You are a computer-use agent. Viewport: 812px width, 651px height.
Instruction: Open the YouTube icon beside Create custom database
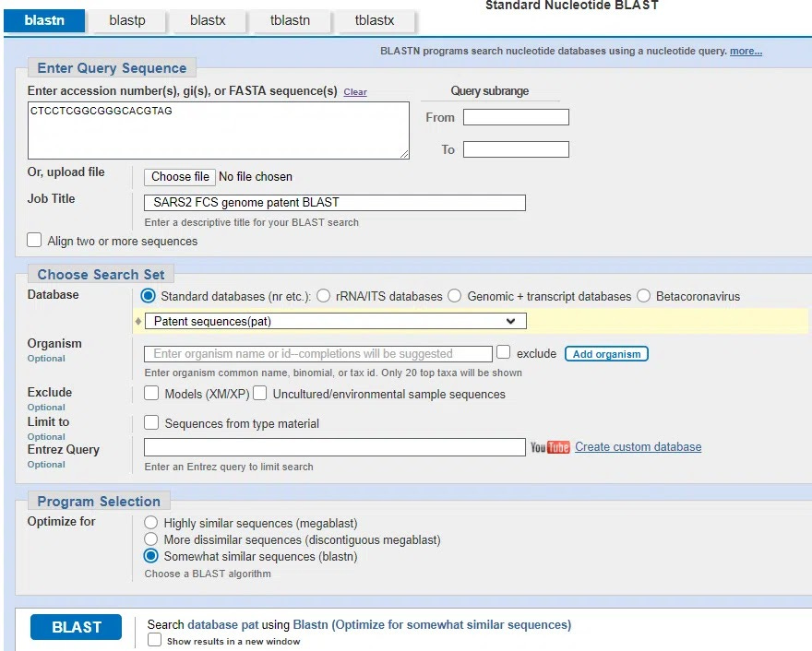(x=549, y=447)
